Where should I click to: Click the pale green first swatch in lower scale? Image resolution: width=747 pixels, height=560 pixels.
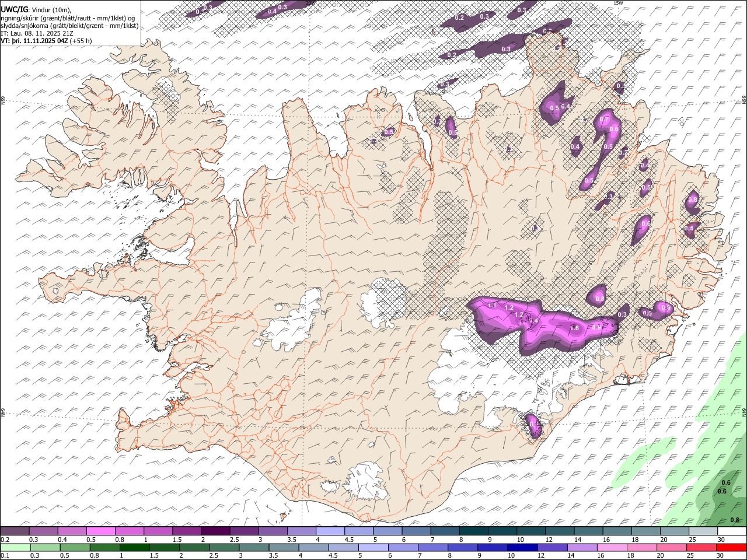(x=15, y=548)
